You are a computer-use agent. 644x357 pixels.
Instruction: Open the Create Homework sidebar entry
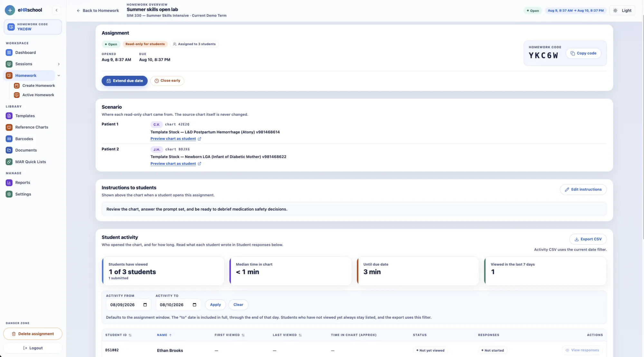pyautogui.click(x=34, y=86)
